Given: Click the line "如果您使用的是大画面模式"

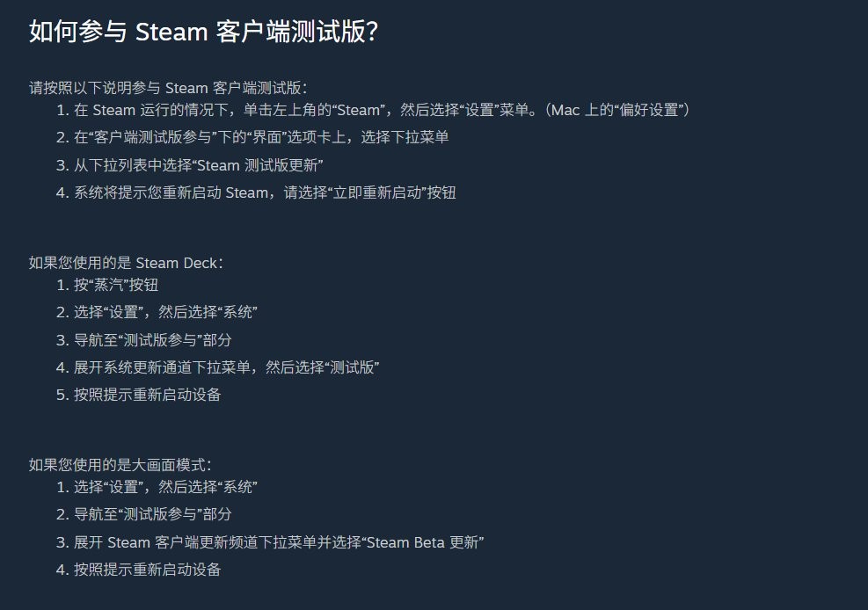Looking at the screenshot, I should point(120,465).
